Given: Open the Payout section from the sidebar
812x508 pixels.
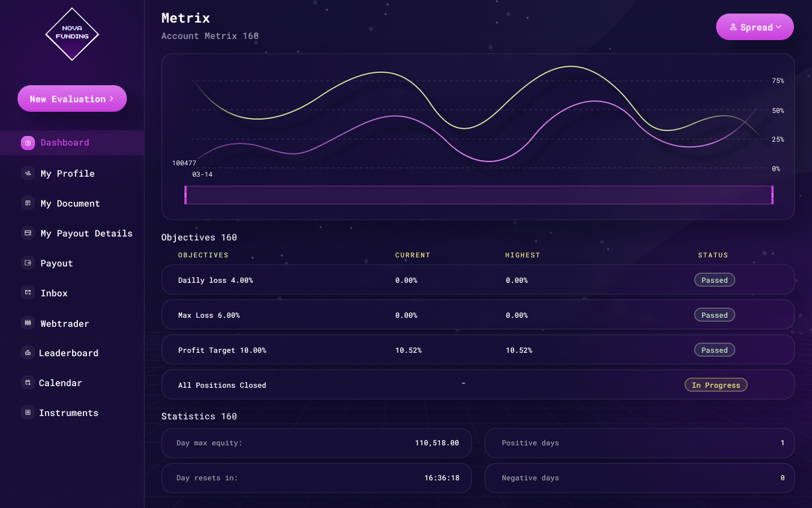Looking at the screenshot, I should (x=56, y=263).
